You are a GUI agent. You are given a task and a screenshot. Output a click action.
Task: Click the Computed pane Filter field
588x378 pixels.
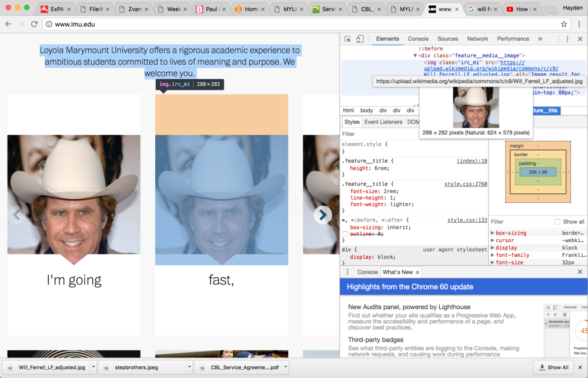(521, 222)
